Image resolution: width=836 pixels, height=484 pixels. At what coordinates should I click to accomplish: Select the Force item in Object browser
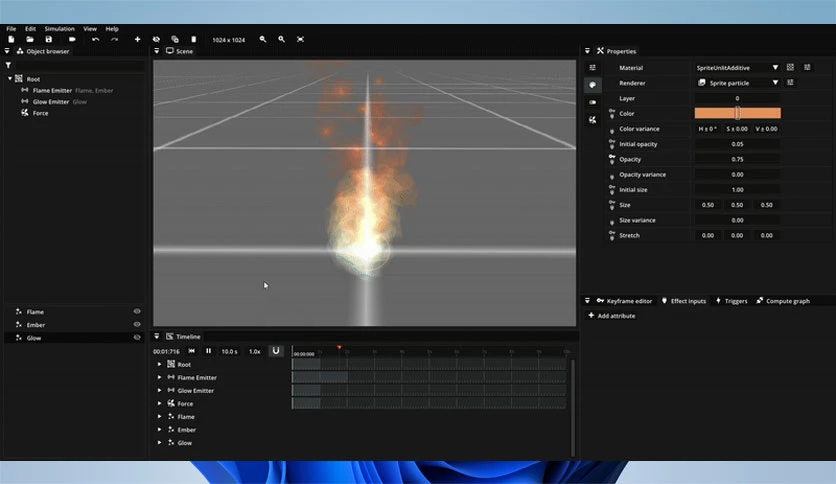40,113
